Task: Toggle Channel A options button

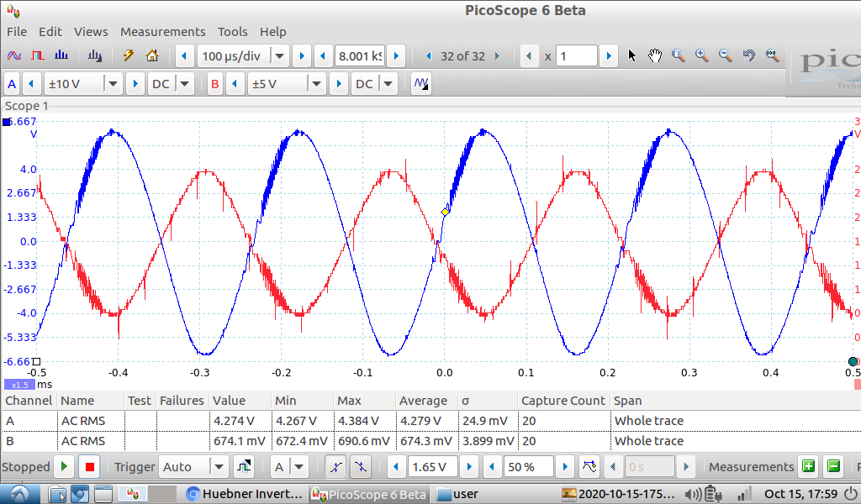Action: tap(12, 84)
